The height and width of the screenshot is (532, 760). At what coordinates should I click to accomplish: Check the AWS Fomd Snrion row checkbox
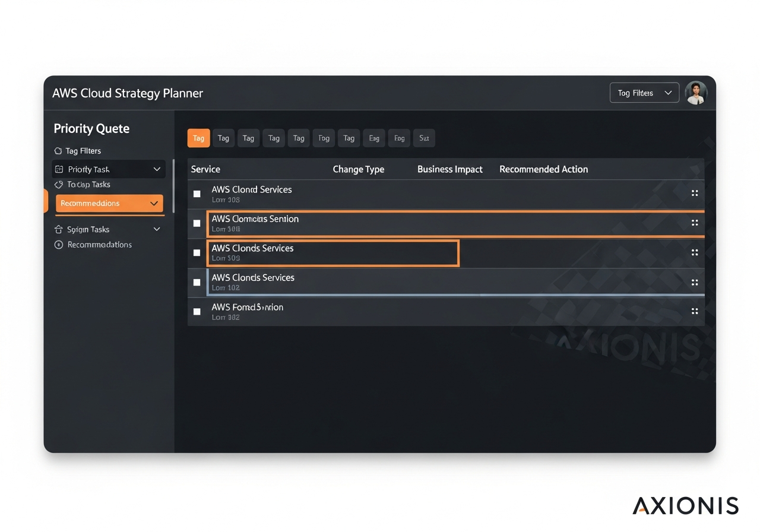[x=197, y=311]
